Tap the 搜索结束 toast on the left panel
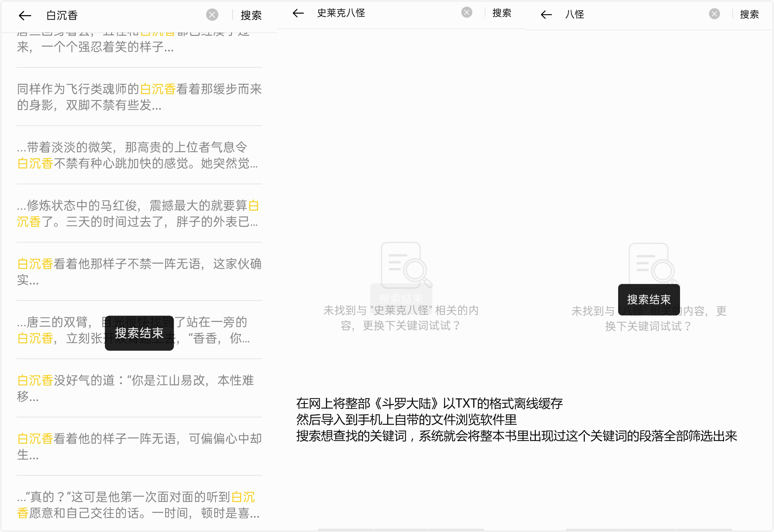 pos(139,333)
